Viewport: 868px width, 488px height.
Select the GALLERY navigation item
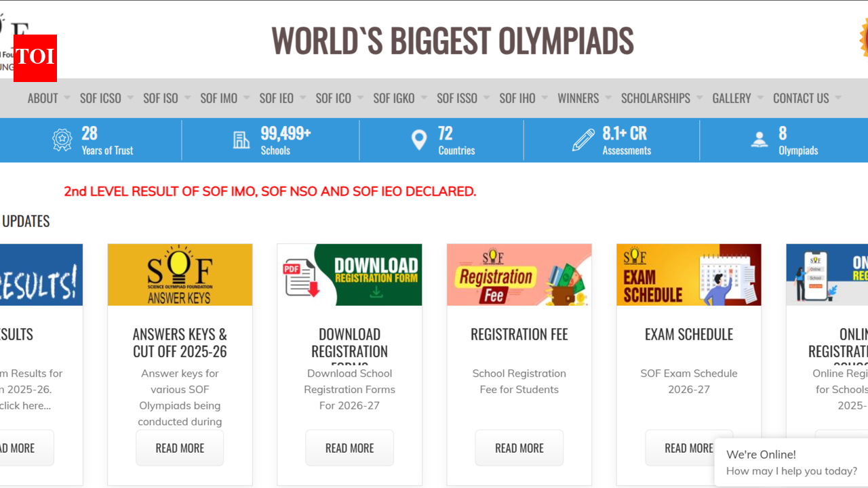pos(731,98)
